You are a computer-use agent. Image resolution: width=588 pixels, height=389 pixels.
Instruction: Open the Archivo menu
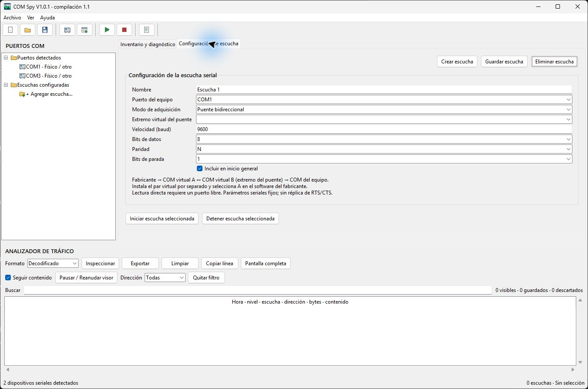point(12,18)
